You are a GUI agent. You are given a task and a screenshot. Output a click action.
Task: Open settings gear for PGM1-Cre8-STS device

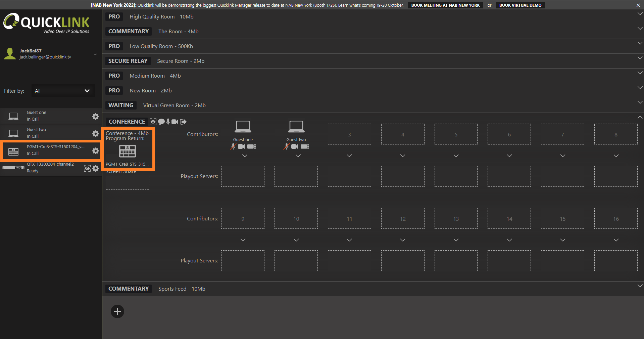(x=96, y=151)
